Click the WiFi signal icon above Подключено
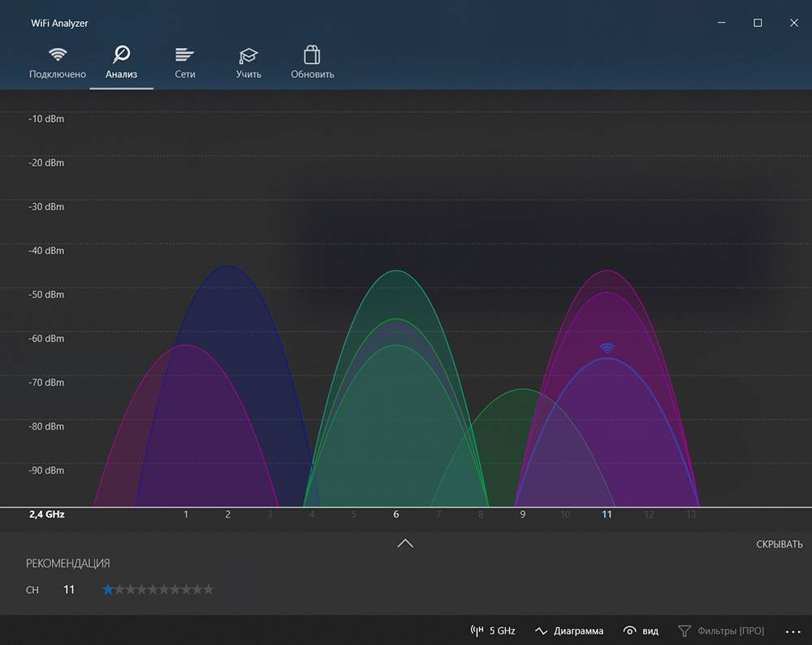 [x=58, y=54]
